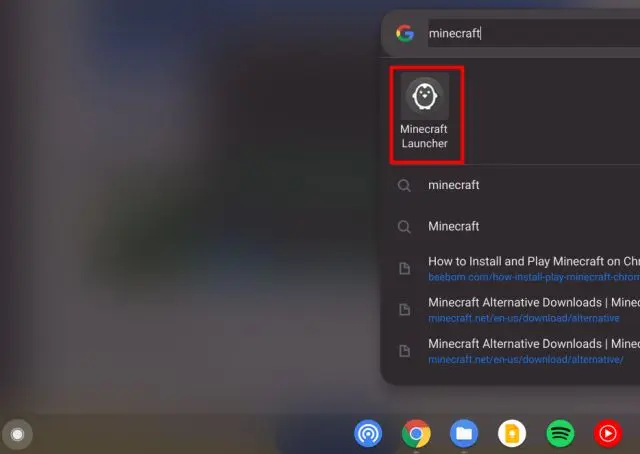Click the ChromeOS launcher circle button
This screenshot has height=454, width=640.
[17, 434]
